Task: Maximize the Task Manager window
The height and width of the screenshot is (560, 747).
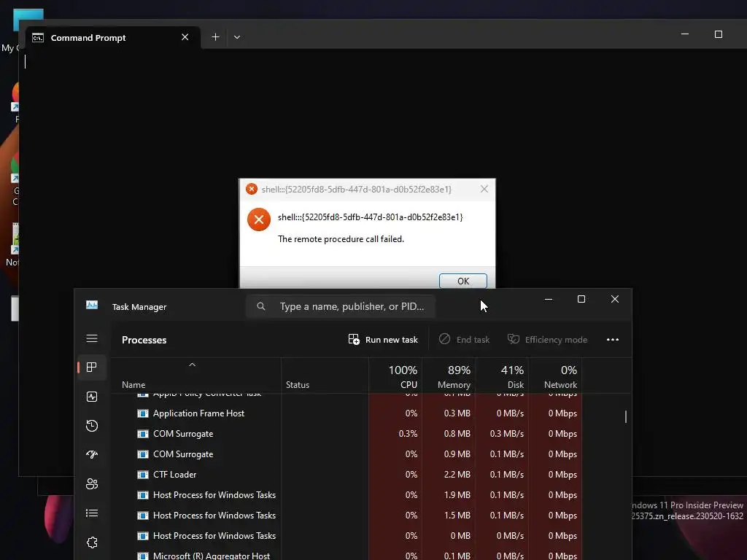Action: click(x=581, y=299)
